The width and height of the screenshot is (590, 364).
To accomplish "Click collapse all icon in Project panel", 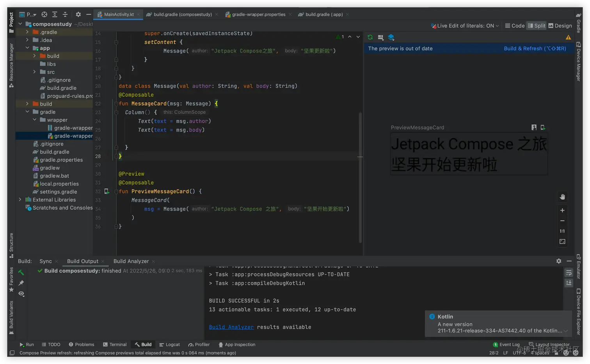I will click(x=65, y=14).
